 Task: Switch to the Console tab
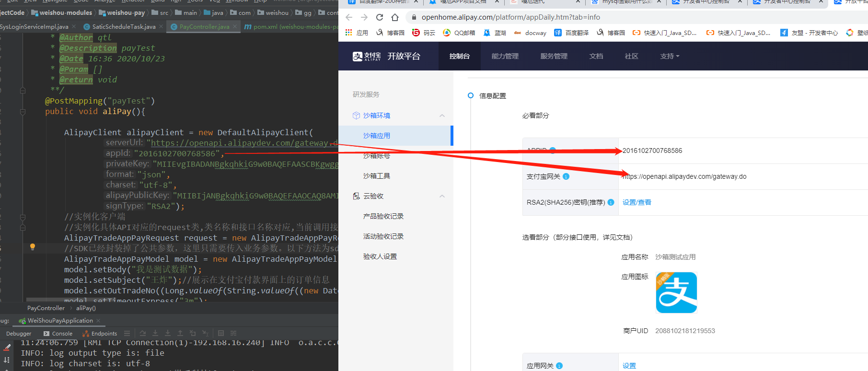click(58, 334)
